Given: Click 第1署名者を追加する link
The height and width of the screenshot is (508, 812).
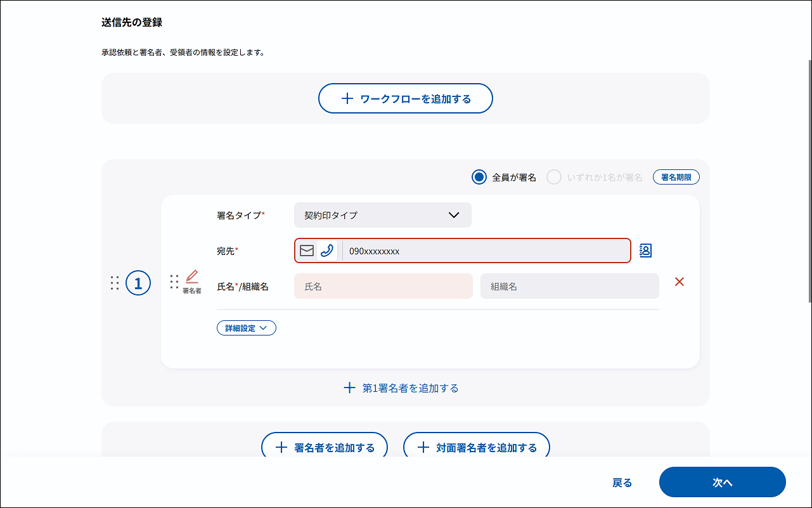Looking at the screenshot, I should 401,388.
